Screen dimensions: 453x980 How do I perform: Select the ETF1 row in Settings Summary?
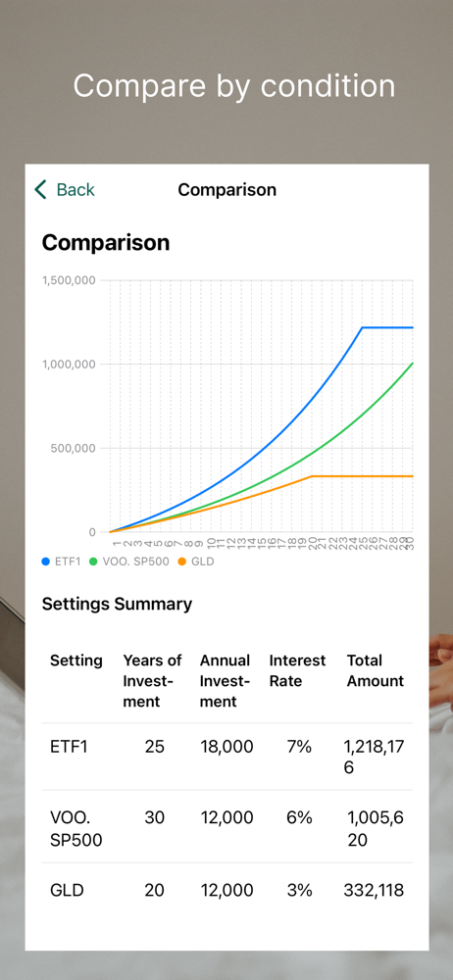(x=227, y=757)
